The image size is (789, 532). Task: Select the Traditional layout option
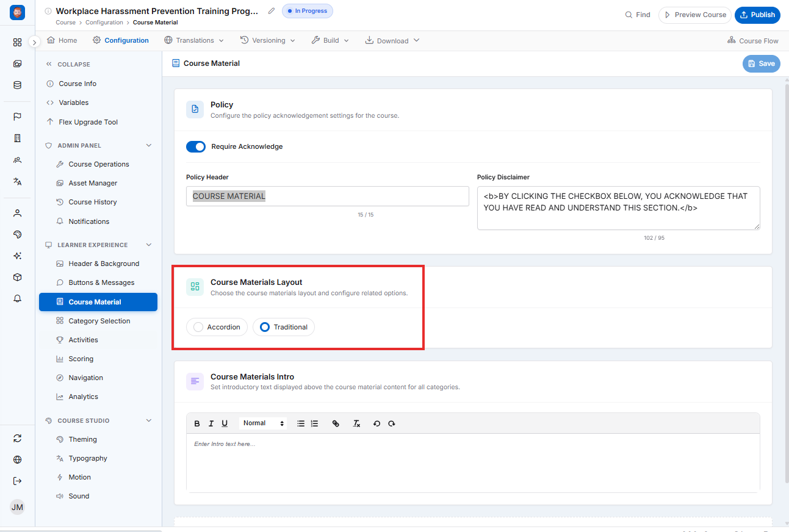(x=284, y=327)
